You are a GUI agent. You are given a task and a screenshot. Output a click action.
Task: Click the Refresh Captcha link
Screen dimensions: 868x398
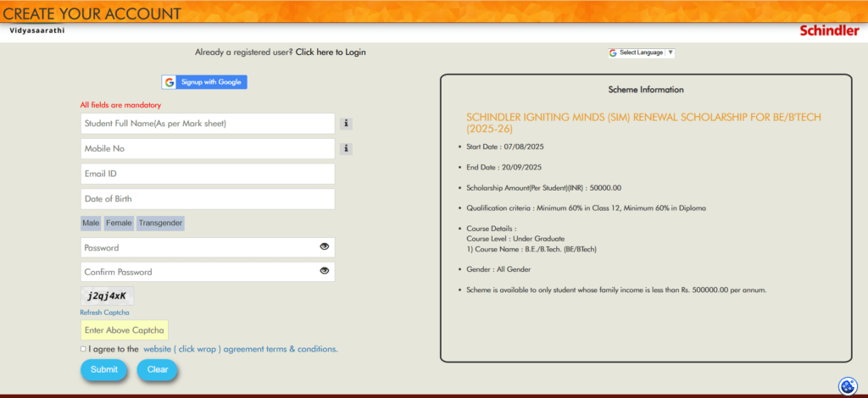[104, 312]
